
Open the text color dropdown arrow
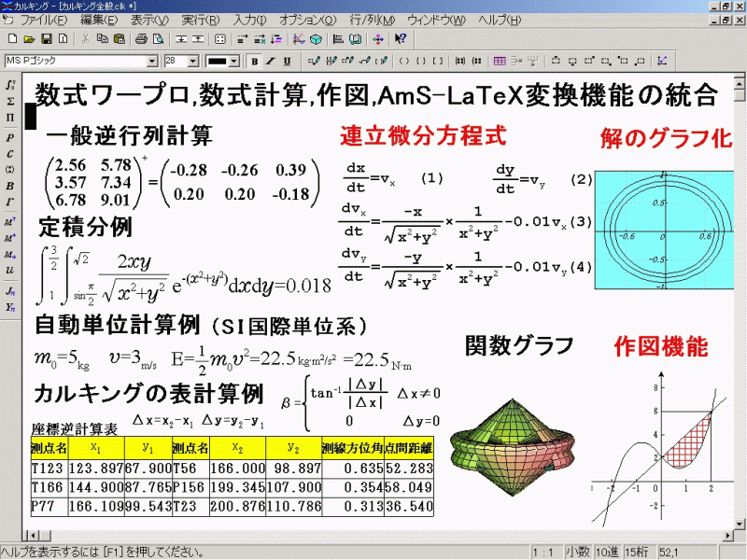point(235,62)
